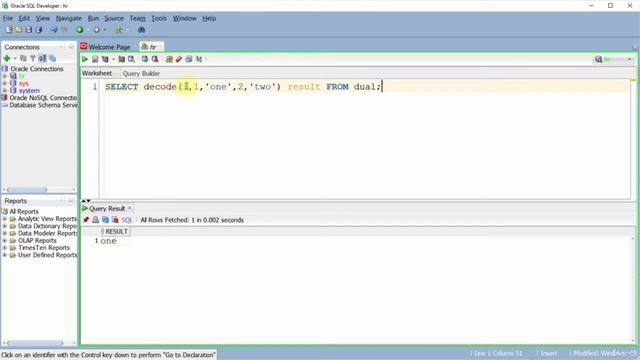The image size is (640, 360).
Task: Click the SQL Tuning Advisor icon
Action: pyautogui.click(x=131, y=60)
